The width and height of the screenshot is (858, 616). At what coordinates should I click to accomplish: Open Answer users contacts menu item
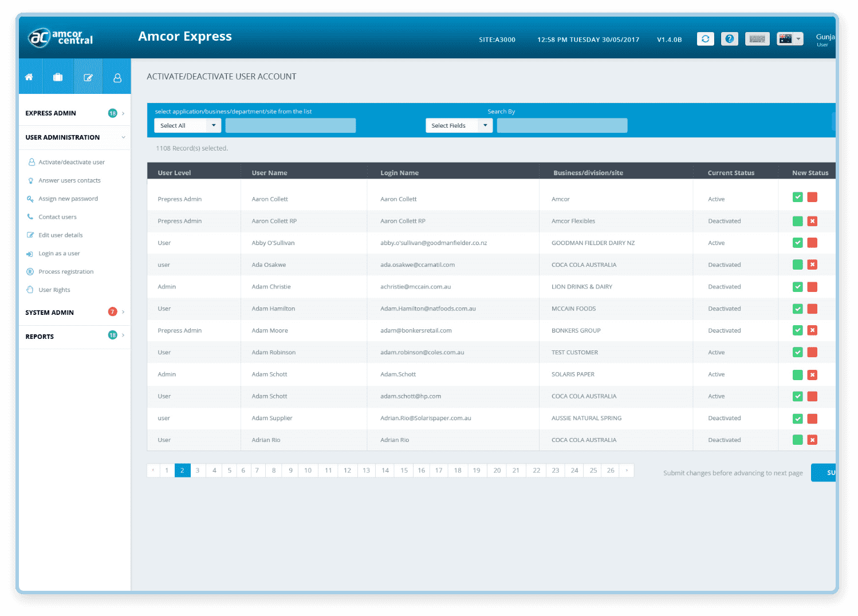point(69,180)
